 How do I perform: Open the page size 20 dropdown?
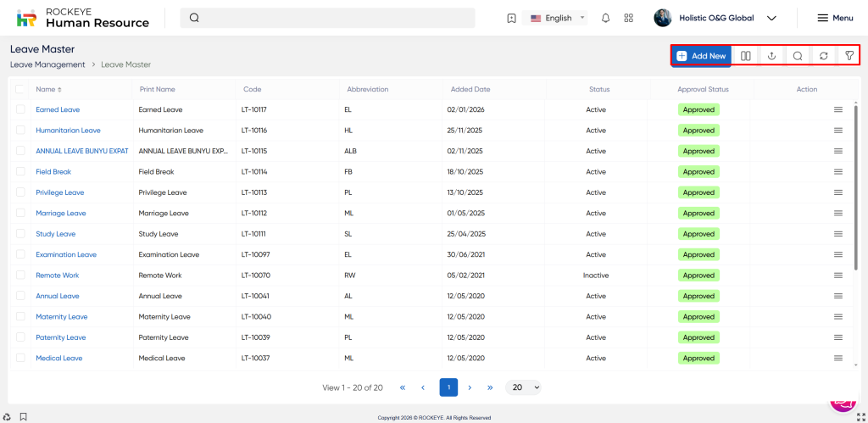click(523, 387)
